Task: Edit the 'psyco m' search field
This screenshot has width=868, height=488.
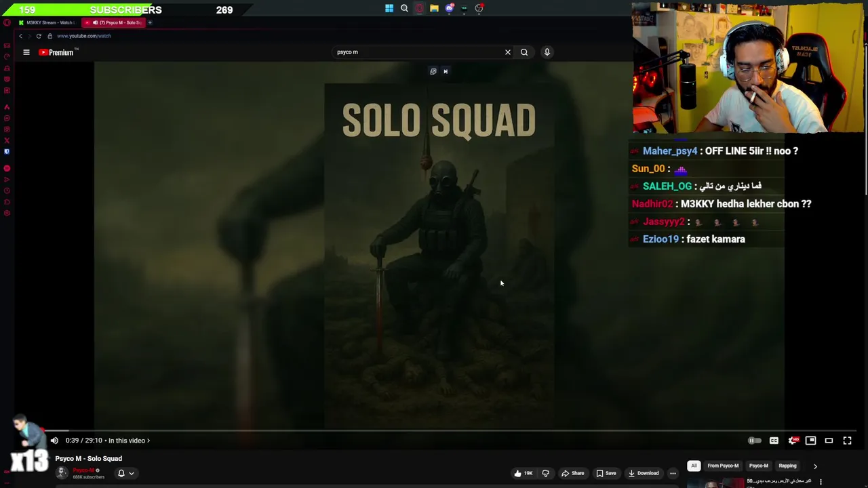Action: (x=417, y=52)
